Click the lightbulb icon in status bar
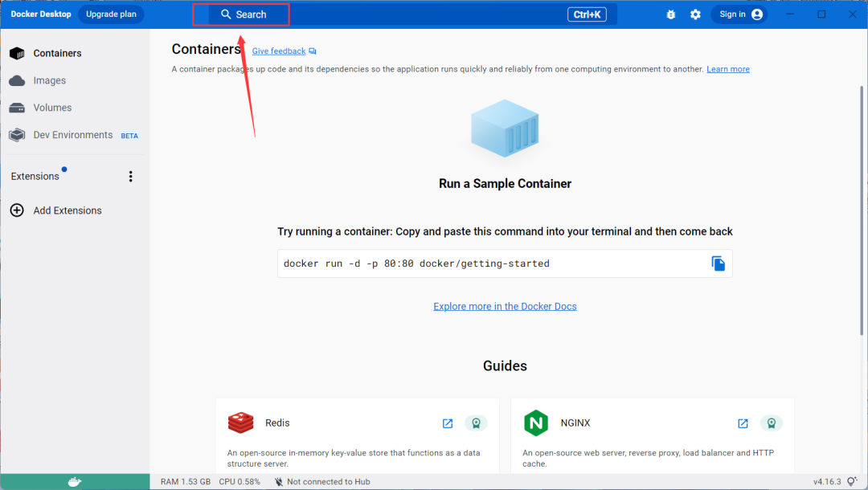Screen dimensions: 868x490 (853, 482)
